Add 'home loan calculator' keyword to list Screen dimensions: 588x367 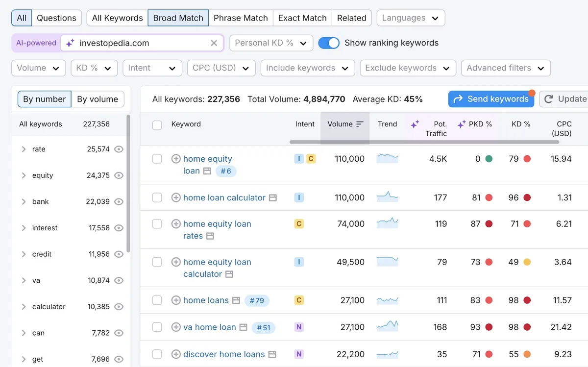[176, 197]
